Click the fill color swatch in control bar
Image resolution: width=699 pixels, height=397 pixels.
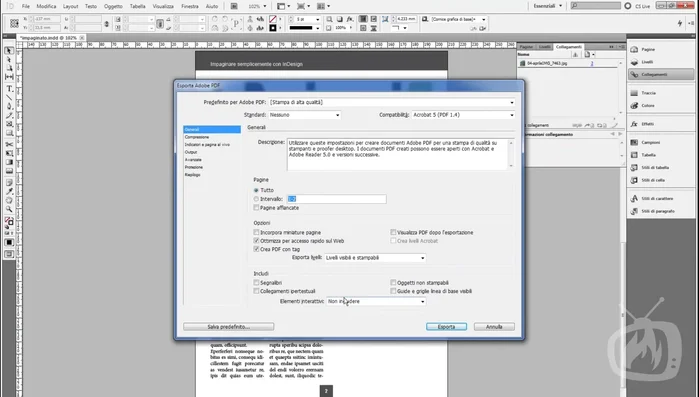coord(273,20)
